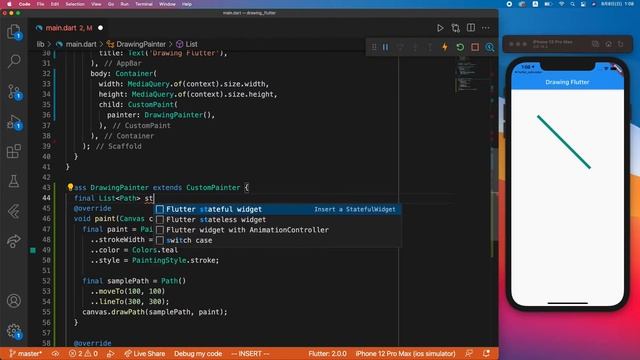Click 'Debug my code' in status bar
Viewport: 640px width, 360px height.
coord(198,353)
